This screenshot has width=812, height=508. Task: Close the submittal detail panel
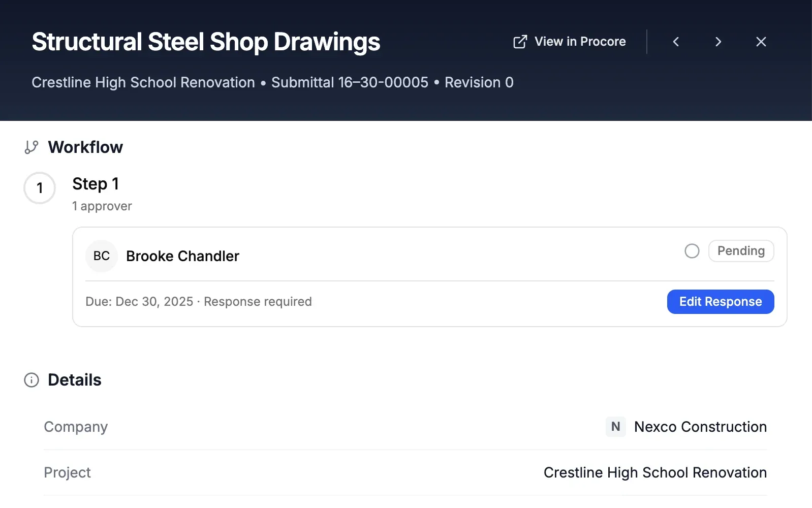(x=761, y=42)
